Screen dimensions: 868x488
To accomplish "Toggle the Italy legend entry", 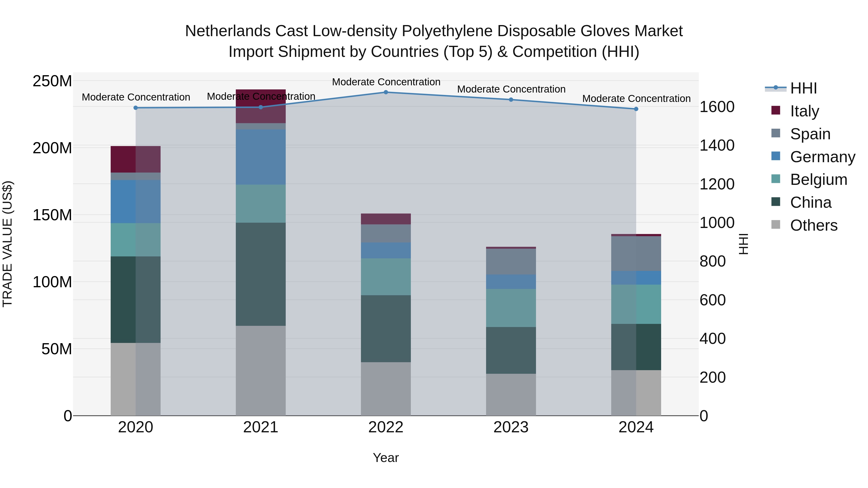I will point(795,111).
